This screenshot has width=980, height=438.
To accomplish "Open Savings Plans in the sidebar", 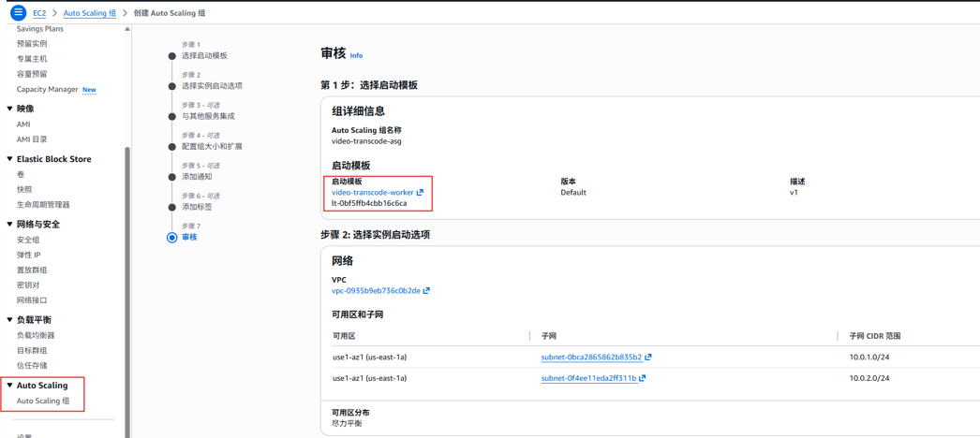I will pos(40,29).
